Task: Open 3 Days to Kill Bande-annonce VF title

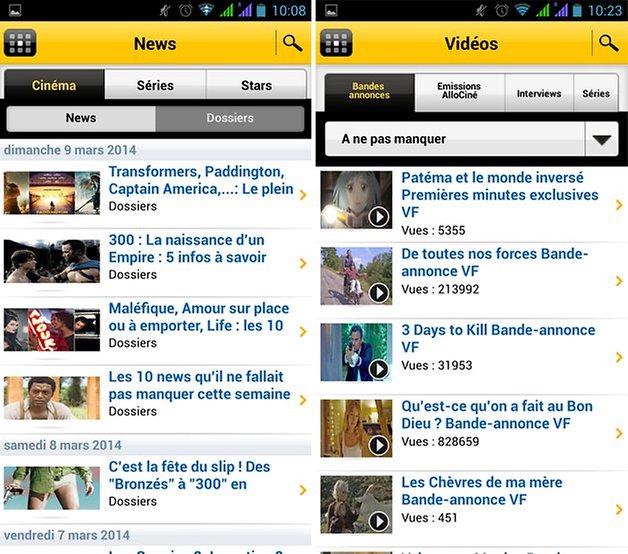Action: 498,338
